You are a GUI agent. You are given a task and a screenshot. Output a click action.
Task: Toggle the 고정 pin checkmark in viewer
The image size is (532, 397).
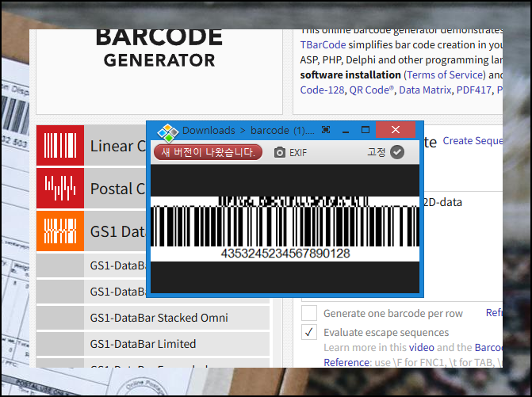coord(397,152)
